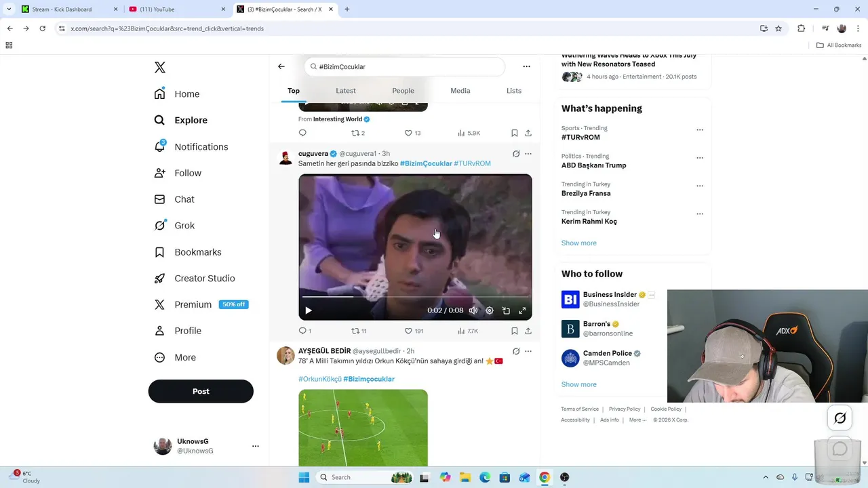Open options for the #TURvROM trend

point(700,129)
